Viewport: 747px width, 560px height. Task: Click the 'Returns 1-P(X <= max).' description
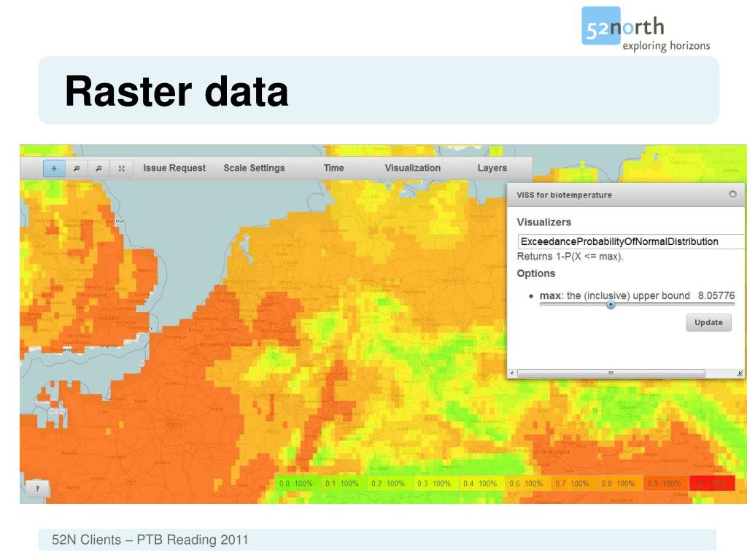[570, 256]
